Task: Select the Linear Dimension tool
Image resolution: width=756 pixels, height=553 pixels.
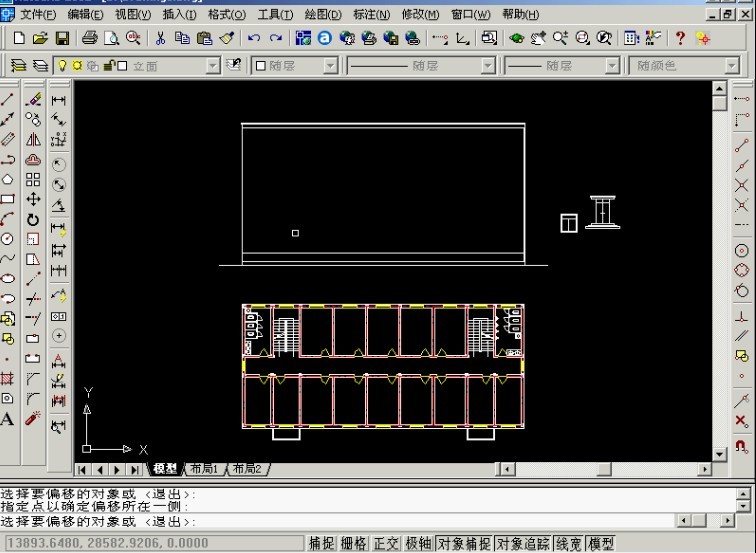Action: pyautogui.click(x=58, y=100)
